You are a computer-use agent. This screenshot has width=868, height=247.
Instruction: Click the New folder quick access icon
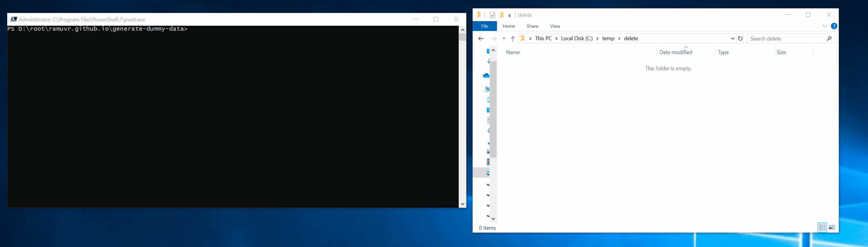point(501,15)
